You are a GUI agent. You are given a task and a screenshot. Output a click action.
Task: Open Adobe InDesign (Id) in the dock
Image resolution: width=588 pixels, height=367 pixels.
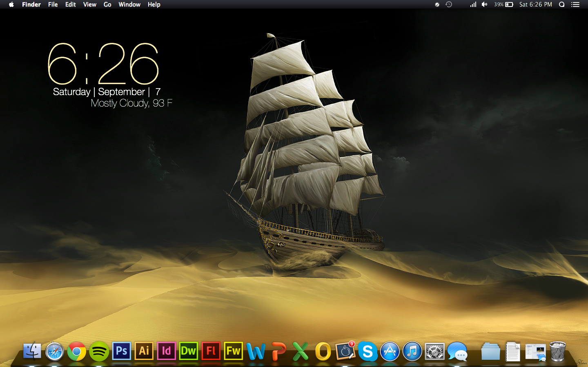[166, 351]
